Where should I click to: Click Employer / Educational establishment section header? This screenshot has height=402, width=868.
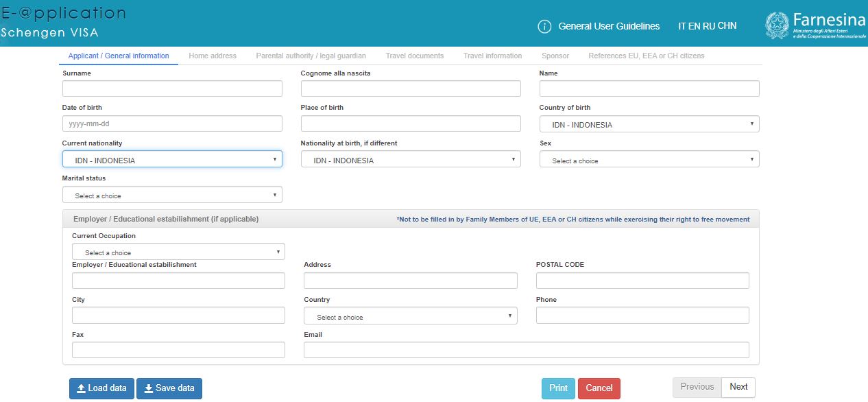point(166,219)
